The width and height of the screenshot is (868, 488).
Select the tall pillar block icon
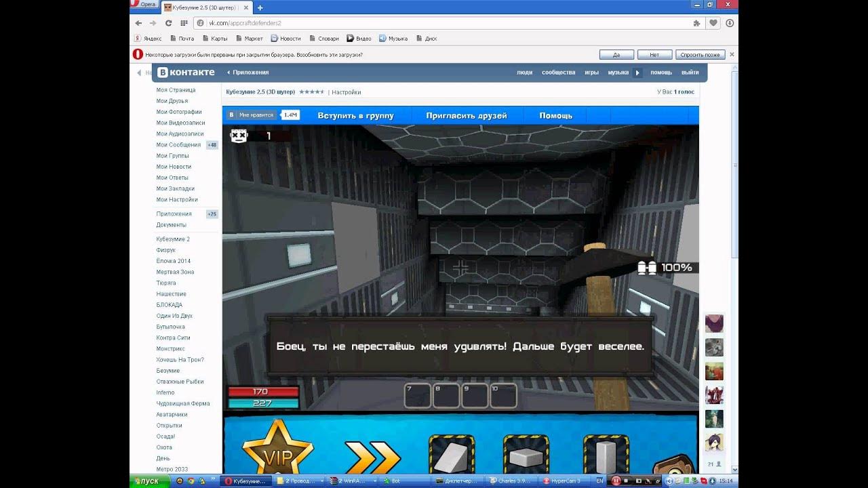[606, 453]
